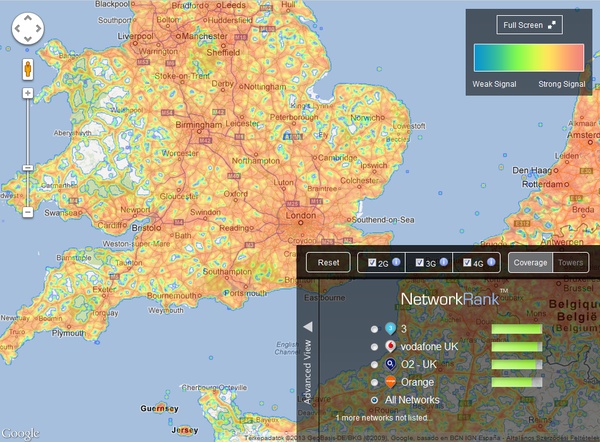Reset the coverage map filters
The height and width of the screenshot is (442, 600).
328,263
